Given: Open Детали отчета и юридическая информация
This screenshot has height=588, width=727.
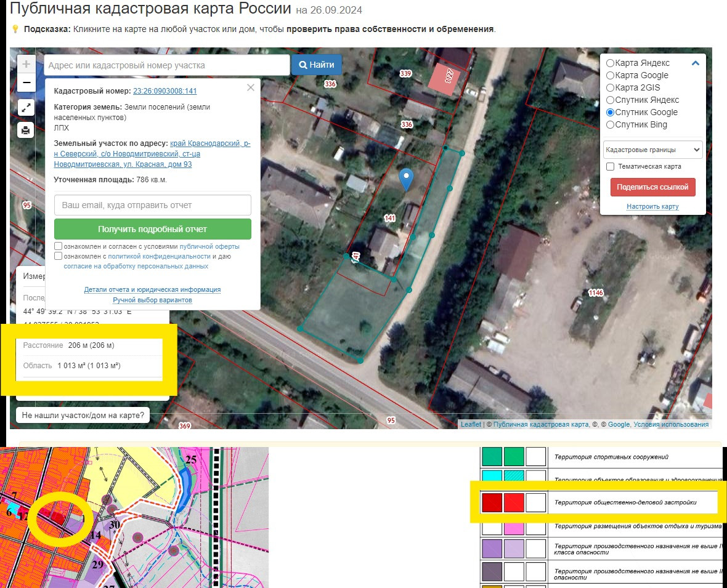Looking at the screenshot, I should click(x=152, y=289).
